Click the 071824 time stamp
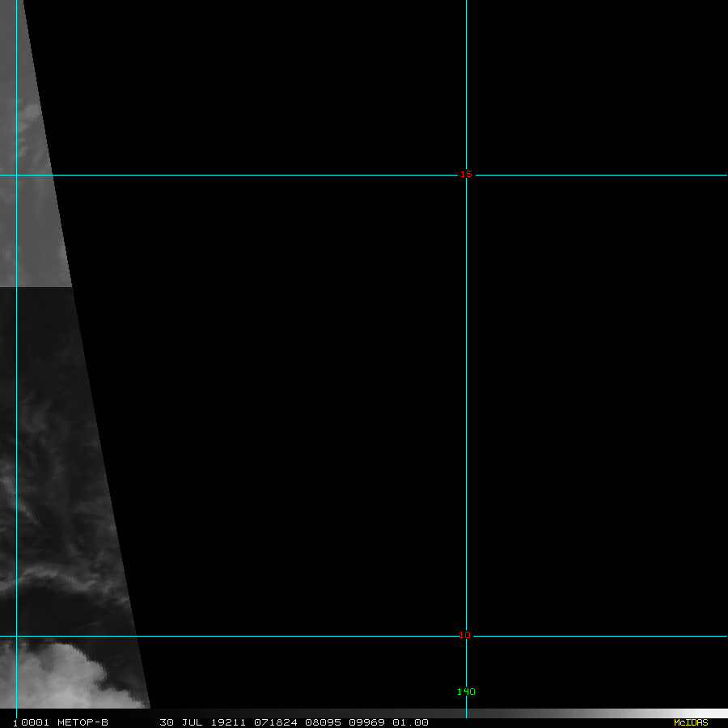Viewport: 728px width, 728px height. tap(275, 722)
